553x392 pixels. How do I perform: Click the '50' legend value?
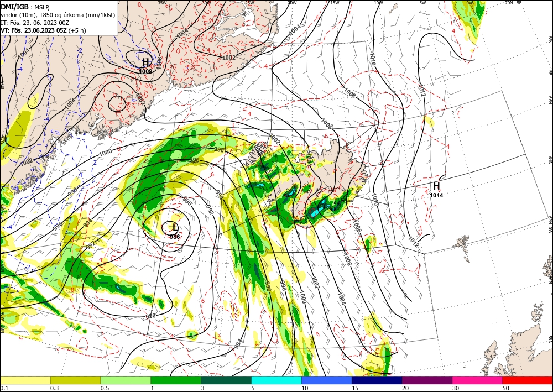point(507,388)
